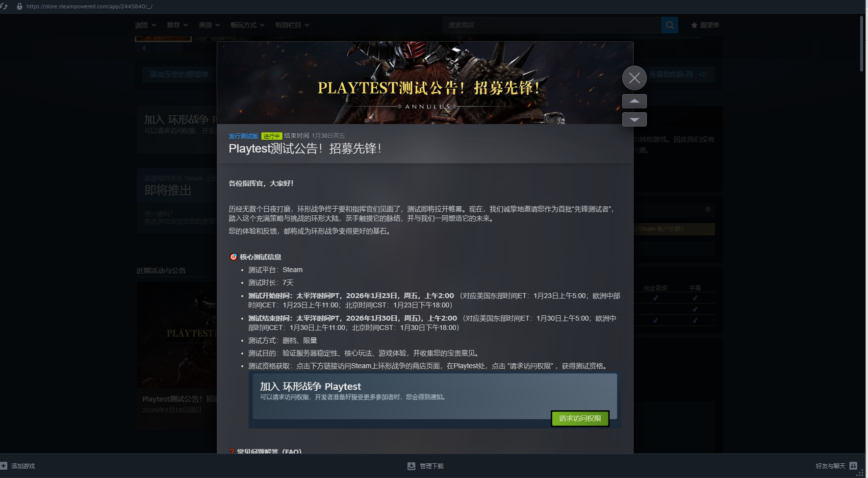
Task: Expand the 浏览 menu
Action: [x=146, y=25]
